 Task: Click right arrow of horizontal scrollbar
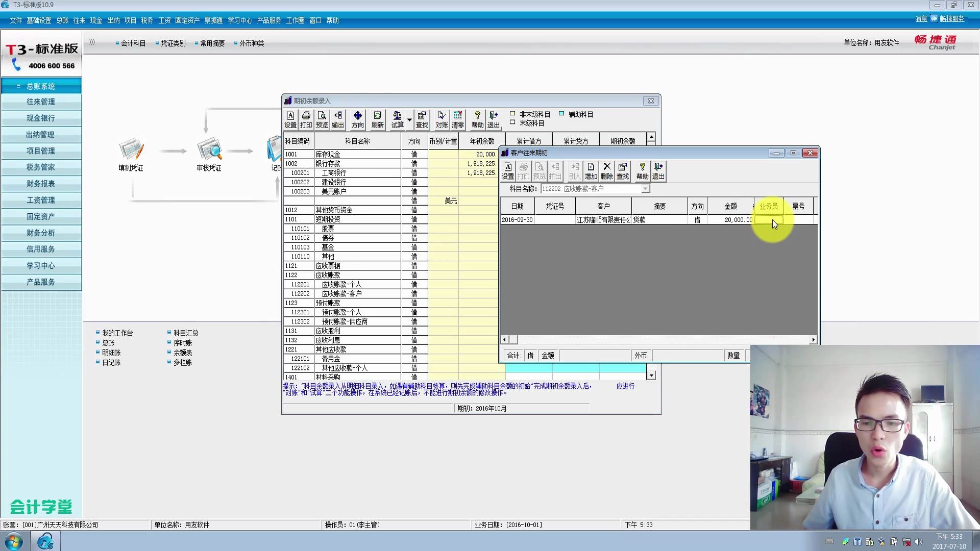coord(813,340)
